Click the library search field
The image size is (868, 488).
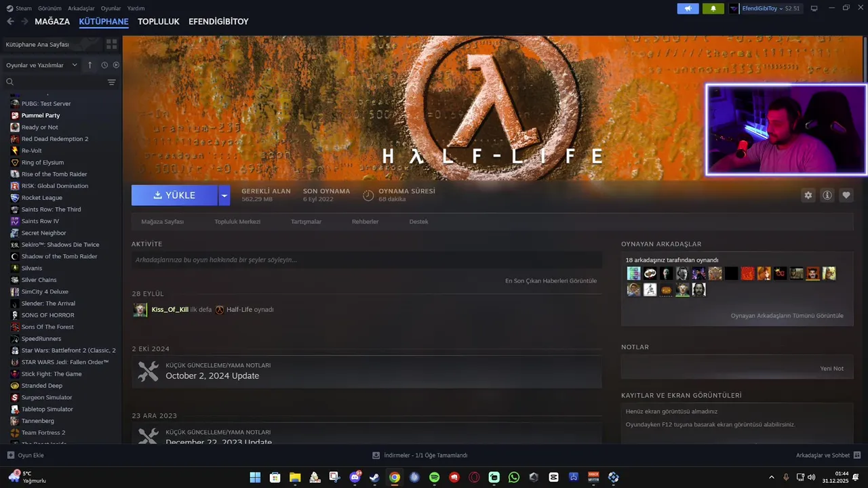(x=54, y=82)
